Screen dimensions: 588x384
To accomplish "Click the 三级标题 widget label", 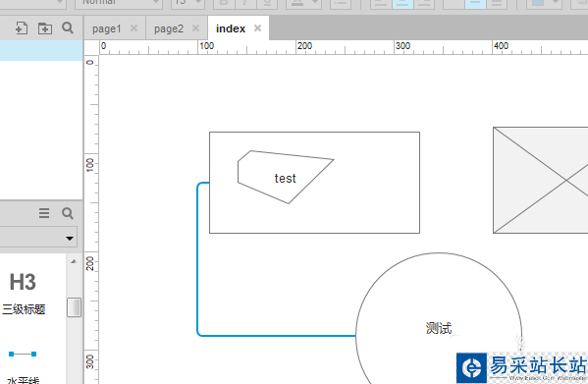I will click(24, 309).
